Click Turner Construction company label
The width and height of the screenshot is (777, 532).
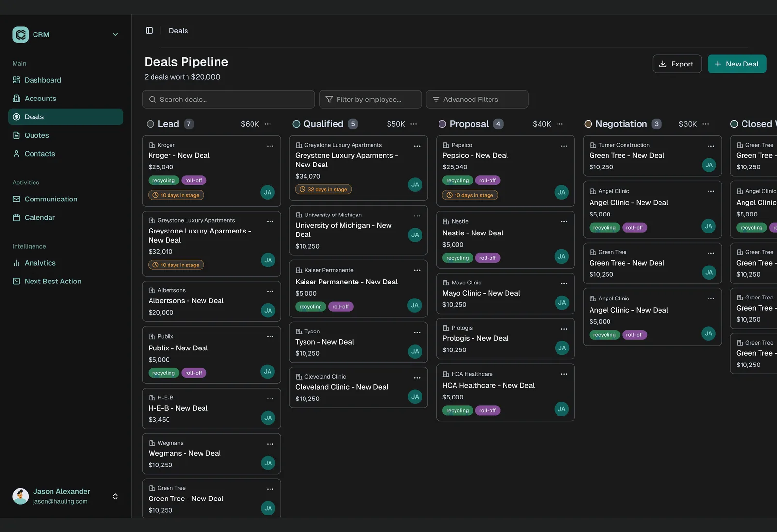tap(624, 145)
